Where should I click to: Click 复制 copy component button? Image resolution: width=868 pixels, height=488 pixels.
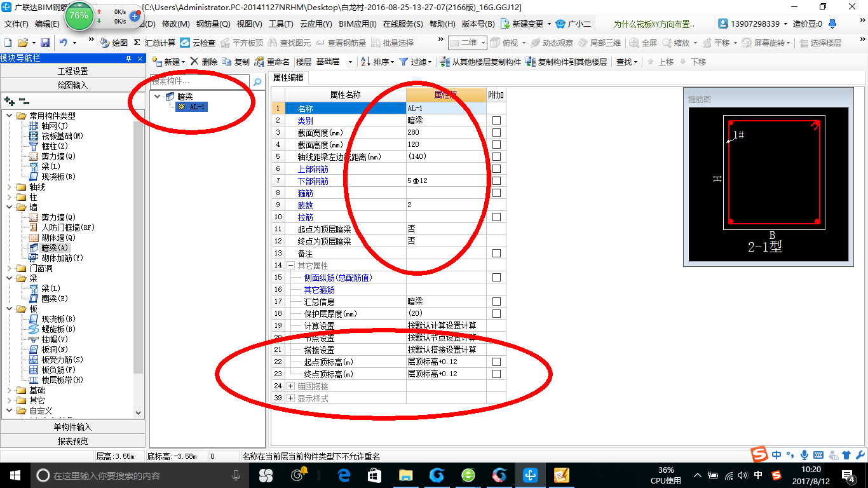pos(236,62)
